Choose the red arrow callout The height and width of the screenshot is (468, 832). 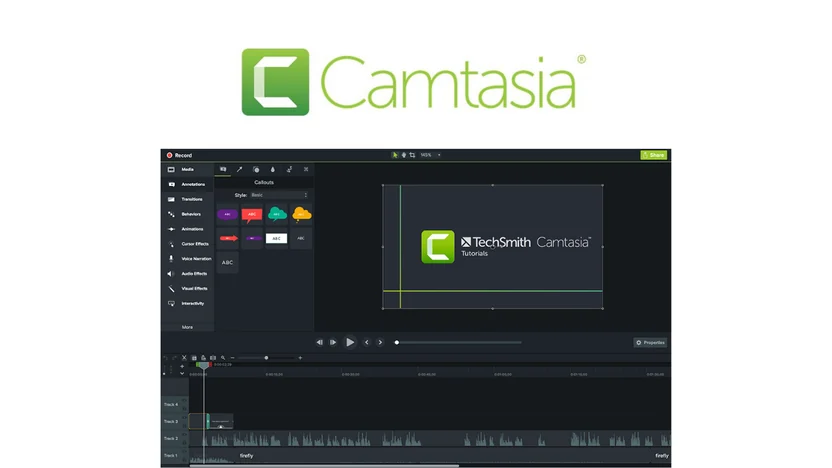point(227,238)
